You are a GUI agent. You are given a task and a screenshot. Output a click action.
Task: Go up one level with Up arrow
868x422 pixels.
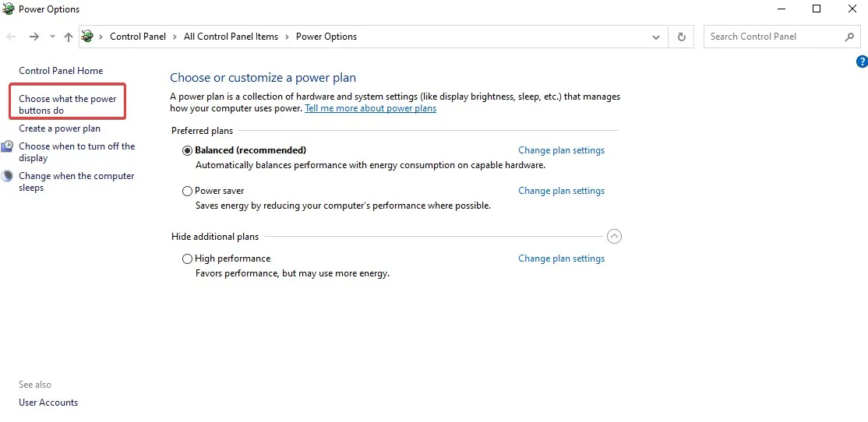click(69, 37)
